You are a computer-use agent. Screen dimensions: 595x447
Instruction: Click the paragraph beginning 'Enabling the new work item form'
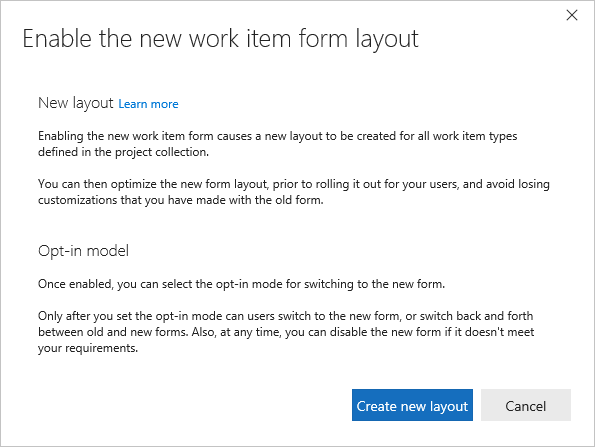(277, 144)
